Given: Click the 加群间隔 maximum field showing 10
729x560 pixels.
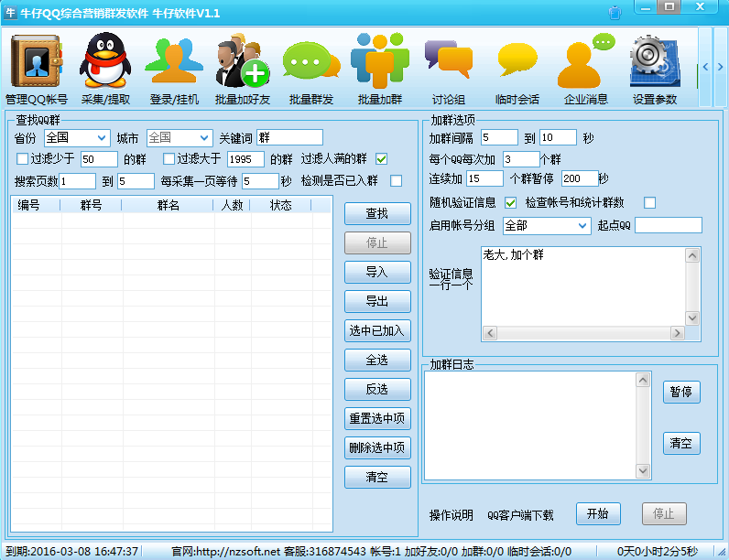Looking at the screenshot, I should [558, 137].
